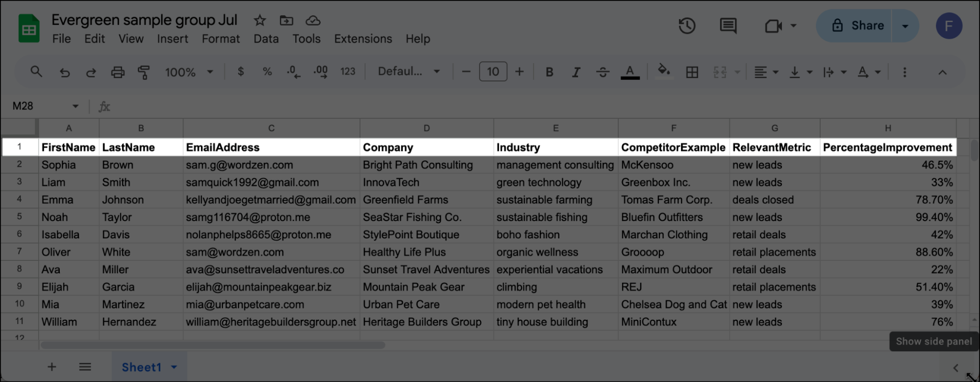This screenshot has width=980, height=382.
Task: Expand the merge cells options arrow
Action: click(x=737, y=72)
